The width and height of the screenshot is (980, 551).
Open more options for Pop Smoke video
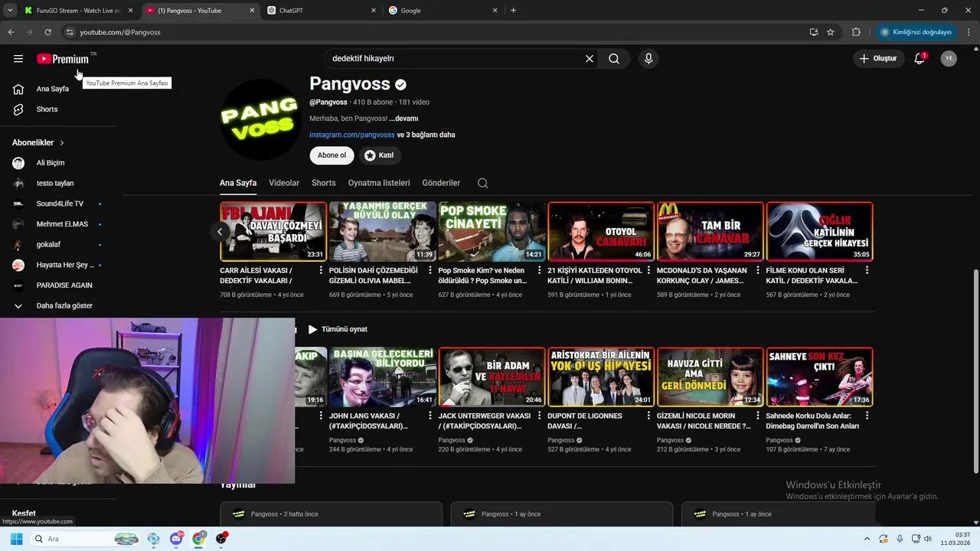(539, 270)
